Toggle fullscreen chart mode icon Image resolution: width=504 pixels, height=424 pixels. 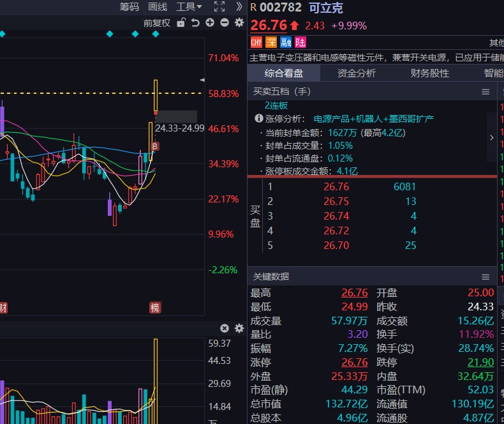(x=219, y=6)
